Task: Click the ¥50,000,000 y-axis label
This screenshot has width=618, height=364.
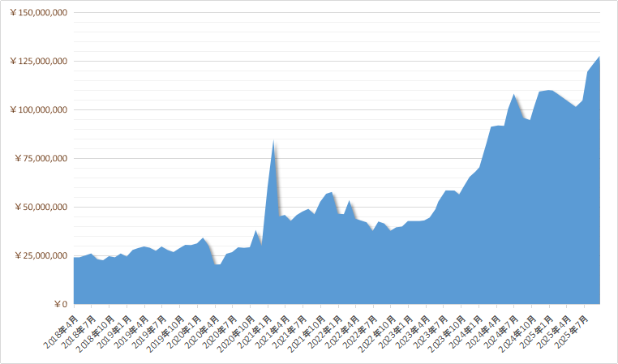Action: click(x=41, y=208)
